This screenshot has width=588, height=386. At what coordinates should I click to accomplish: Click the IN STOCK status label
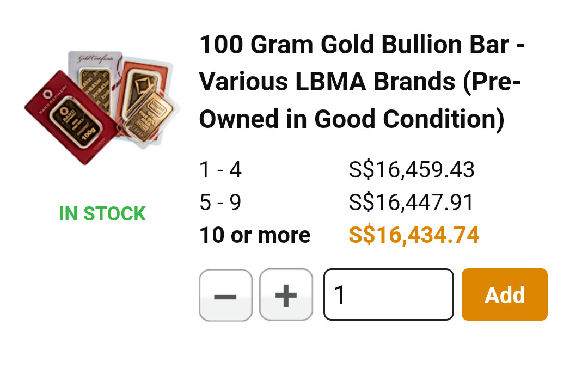point(102,214)
